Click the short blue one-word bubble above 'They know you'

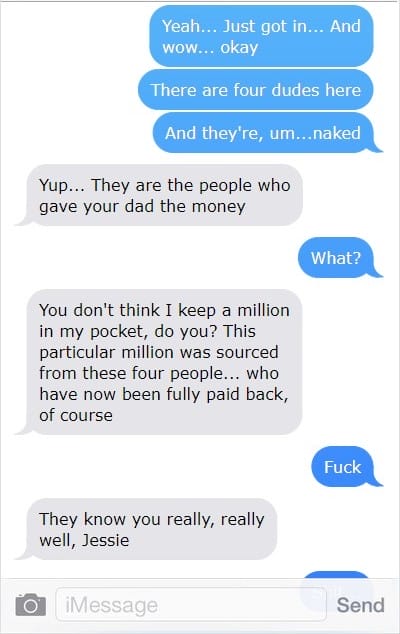(x=346, y=467)
